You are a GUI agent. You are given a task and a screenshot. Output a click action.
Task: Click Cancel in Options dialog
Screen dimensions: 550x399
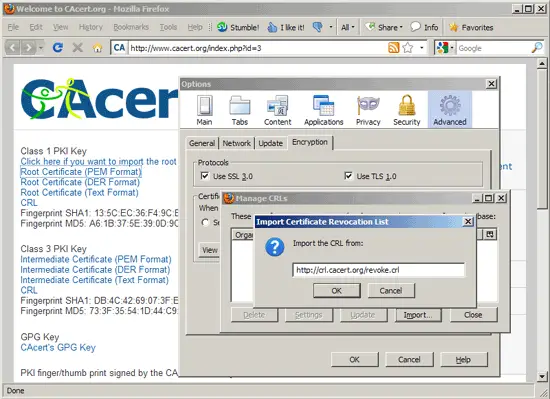[x=409, y=359]
